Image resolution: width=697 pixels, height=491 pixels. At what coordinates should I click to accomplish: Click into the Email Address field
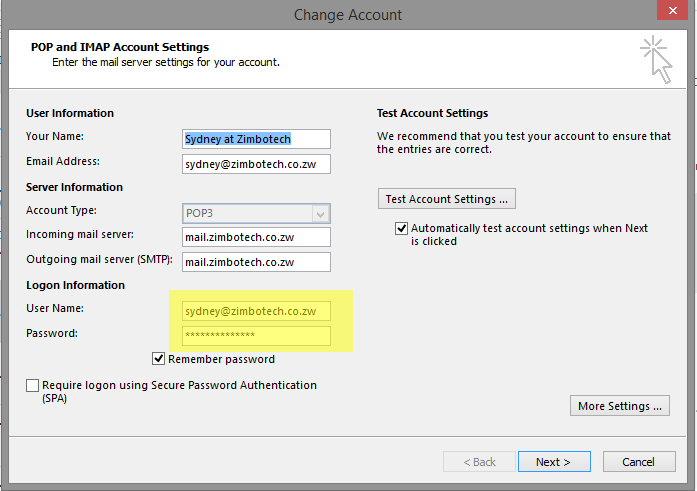[x=256, y=164]
